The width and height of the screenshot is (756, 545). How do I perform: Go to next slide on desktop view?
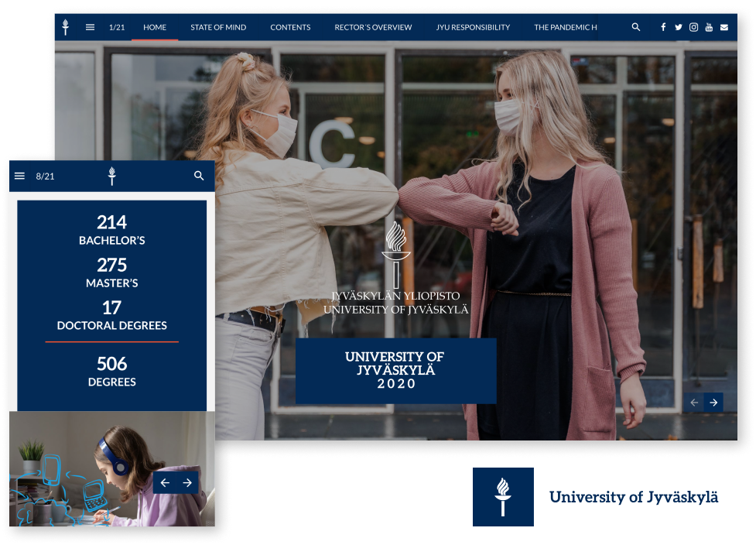click(713, 403)
